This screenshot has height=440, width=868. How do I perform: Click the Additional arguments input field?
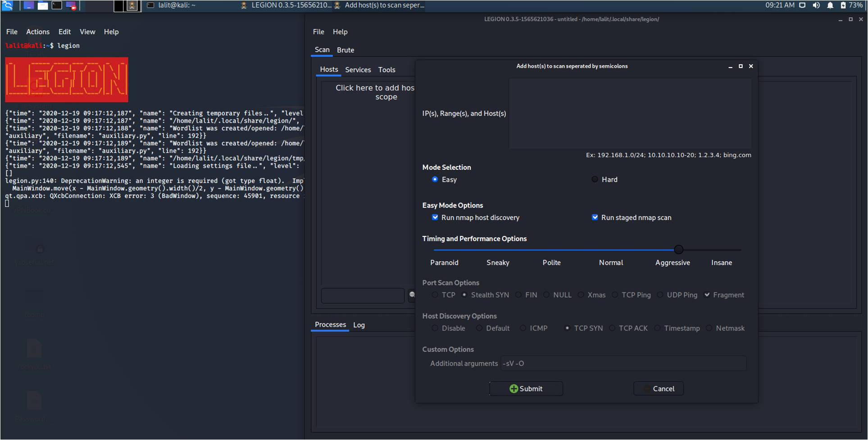(x=623, y=363)
